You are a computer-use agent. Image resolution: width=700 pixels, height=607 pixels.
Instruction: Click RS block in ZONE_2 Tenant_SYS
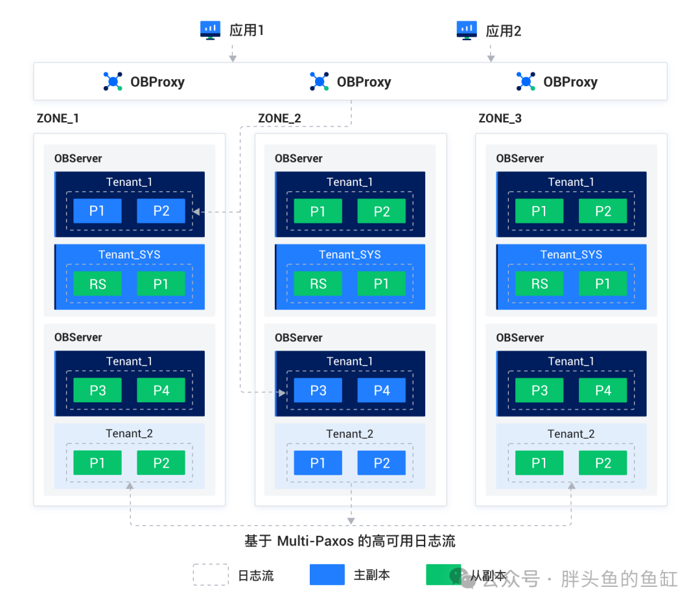tap(318, 283)
